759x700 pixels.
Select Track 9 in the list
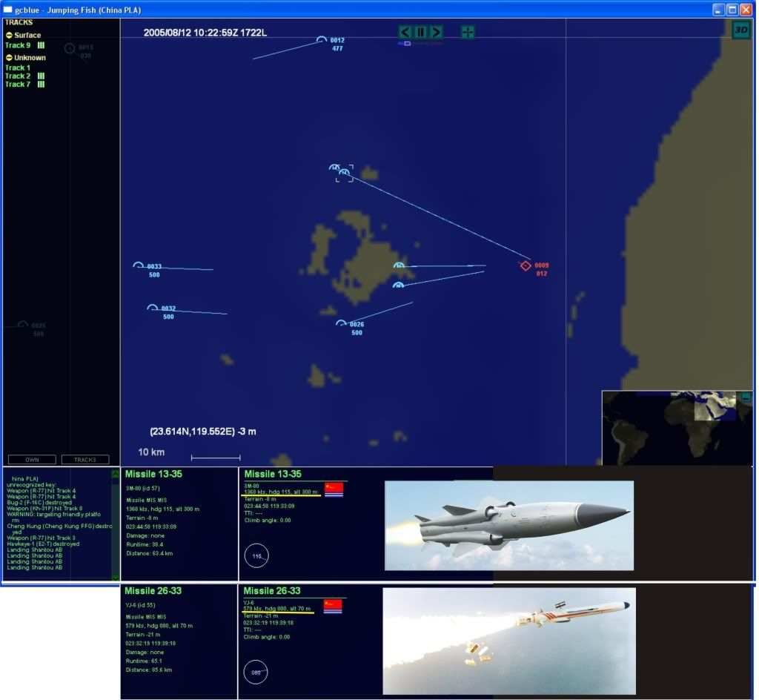18,46
